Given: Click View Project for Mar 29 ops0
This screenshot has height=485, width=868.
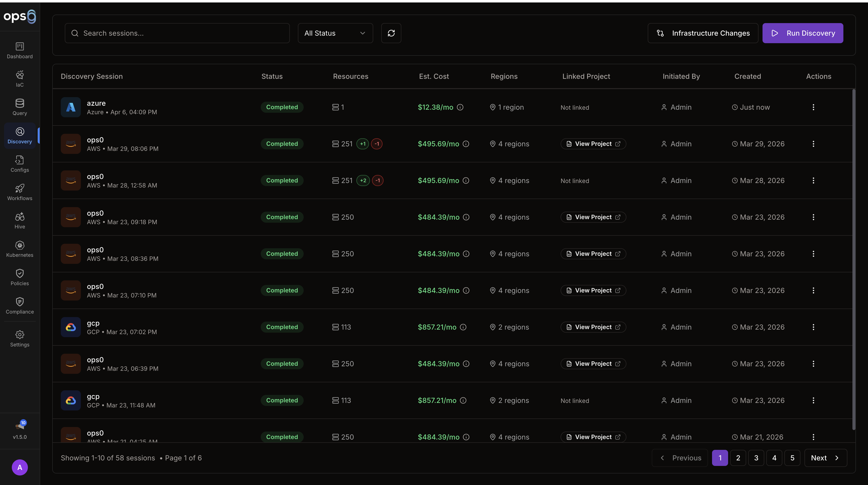Looking at the screenshot, I should point(593,144).
